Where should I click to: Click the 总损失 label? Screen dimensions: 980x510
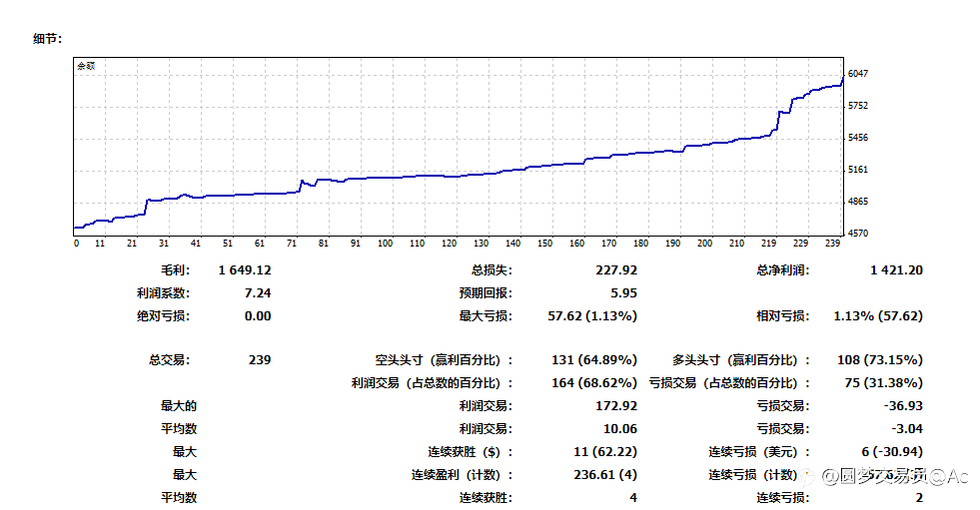point(491,270)
